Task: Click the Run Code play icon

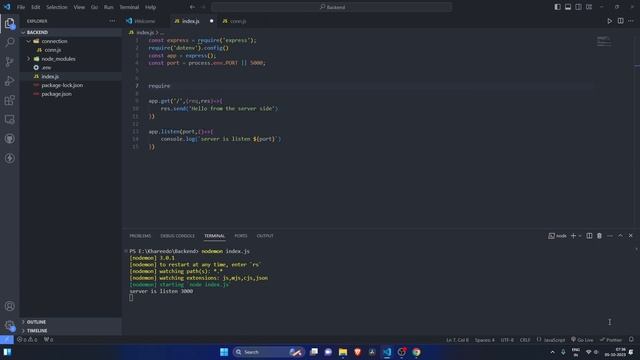Action: [x=609, y=21]
